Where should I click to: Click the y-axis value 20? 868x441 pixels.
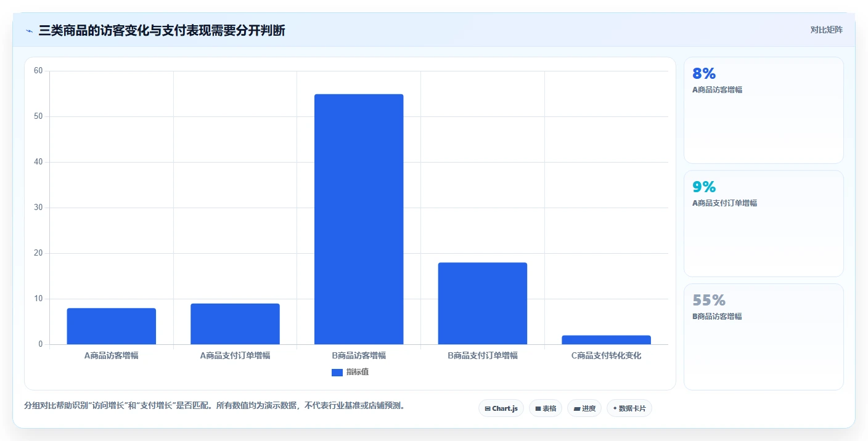click(38, 253)
